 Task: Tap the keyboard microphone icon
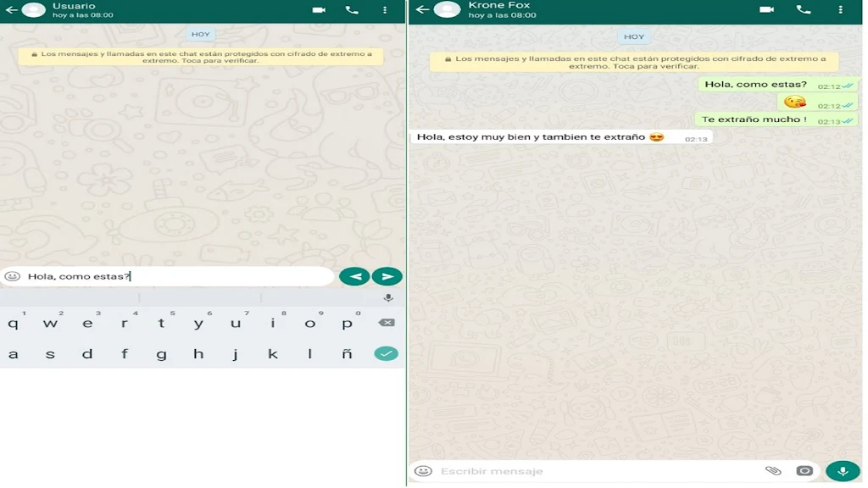click(388, 298)
